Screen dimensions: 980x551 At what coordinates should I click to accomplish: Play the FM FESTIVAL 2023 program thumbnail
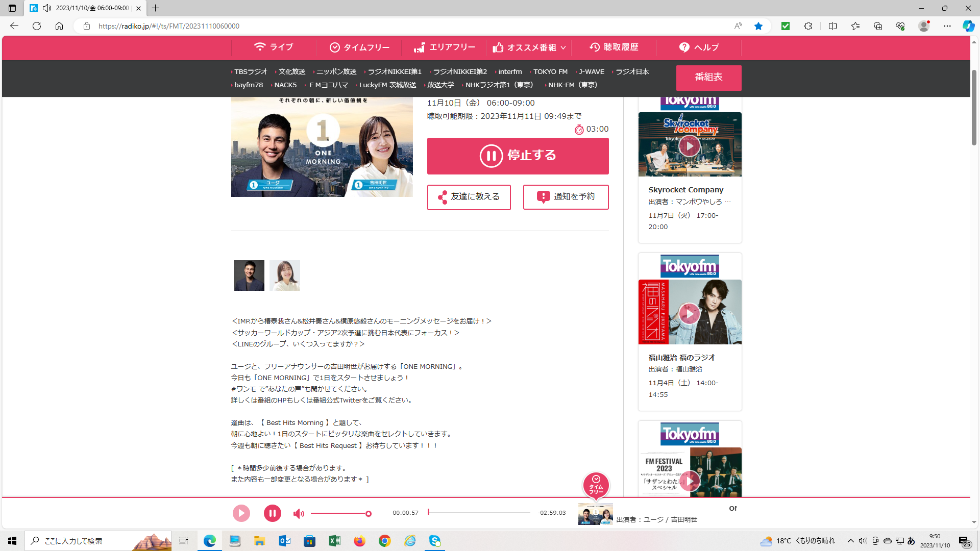(x=690, y=481)
